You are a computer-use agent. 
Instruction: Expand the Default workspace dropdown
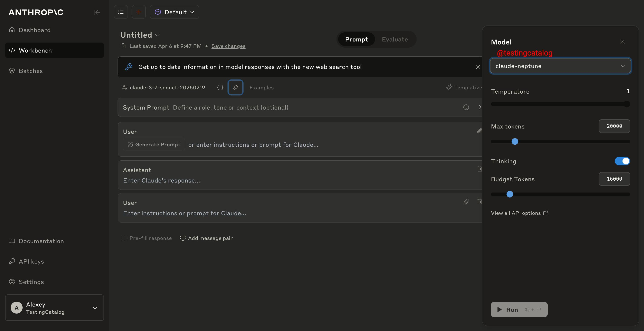coord(174,12)
